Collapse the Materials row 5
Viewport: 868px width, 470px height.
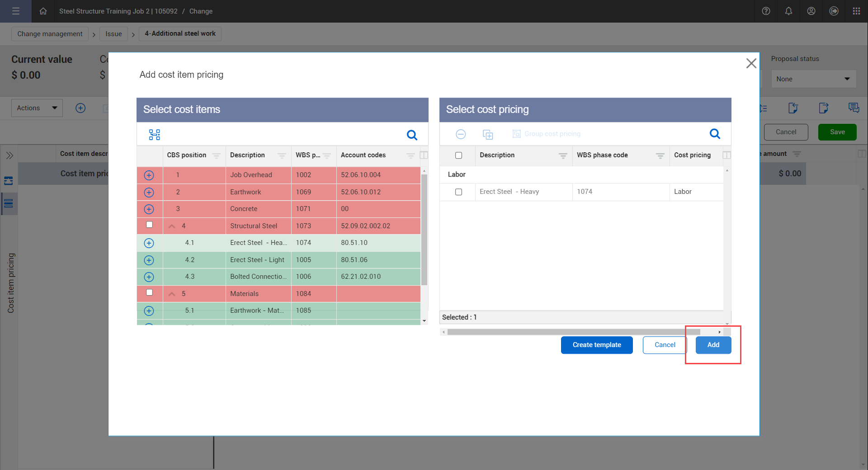coord(172,294)
